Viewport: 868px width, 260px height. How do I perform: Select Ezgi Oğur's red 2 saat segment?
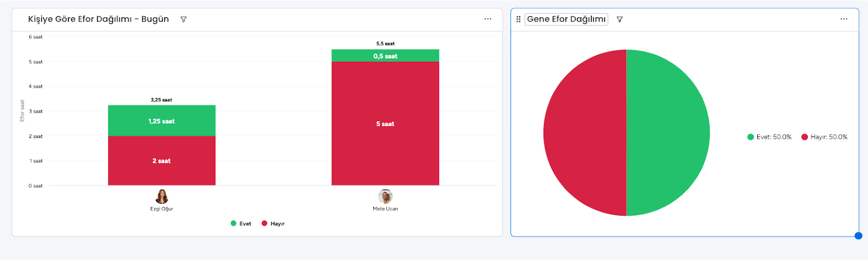pos(162,161)
